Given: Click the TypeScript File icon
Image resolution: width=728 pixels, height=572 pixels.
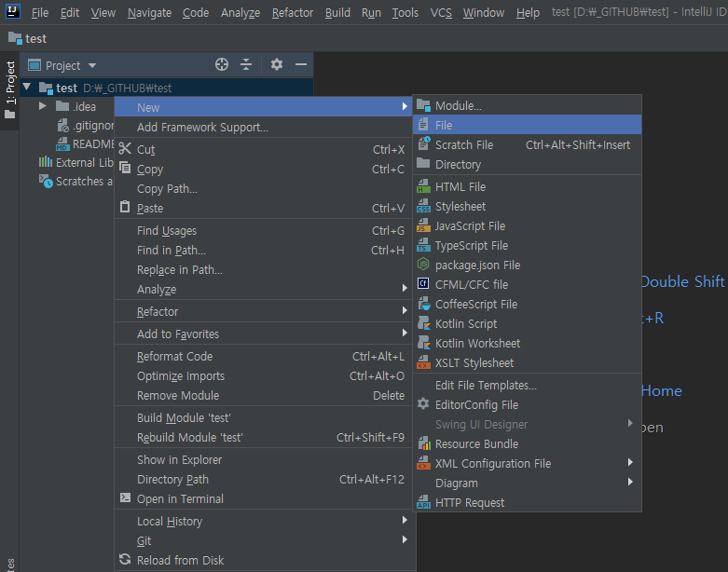Looking at the screenshot, I should [x=423, y=245].
